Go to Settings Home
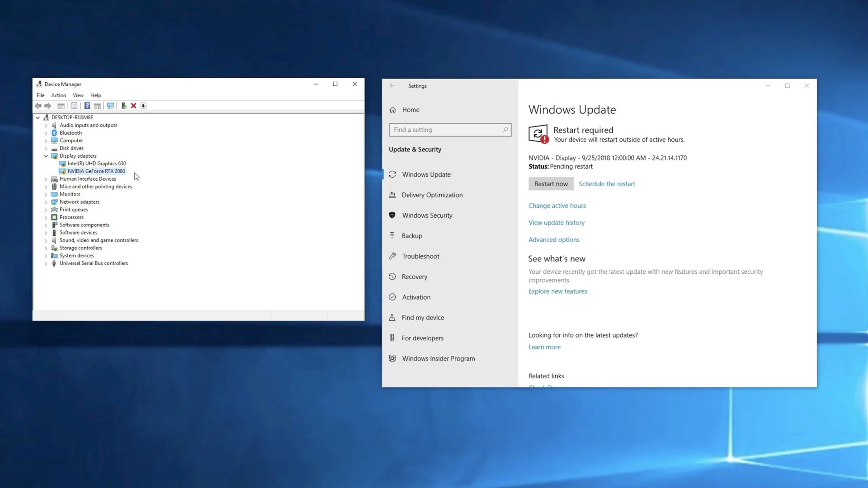This screenshot has height=488, width=868. (410, 110)
